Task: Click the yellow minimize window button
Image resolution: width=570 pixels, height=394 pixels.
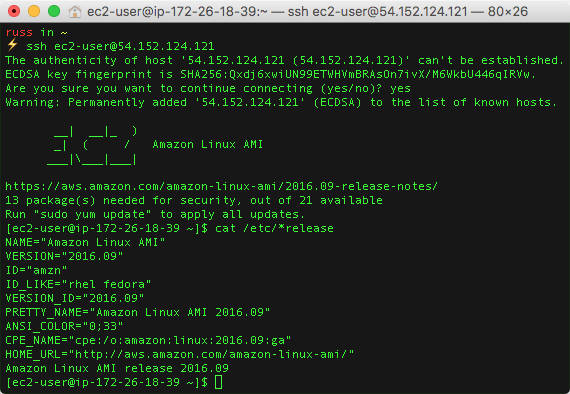Action: click(34, 11)
